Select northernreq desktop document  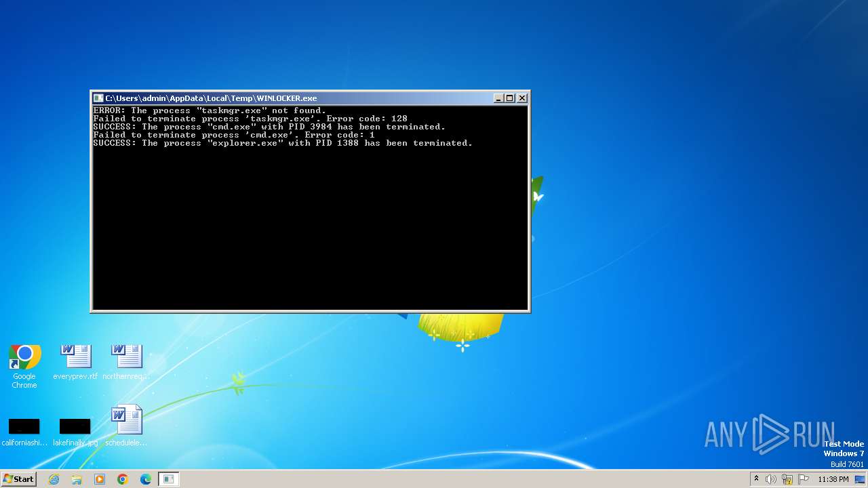pyautogui.click(x=126, y=362)
